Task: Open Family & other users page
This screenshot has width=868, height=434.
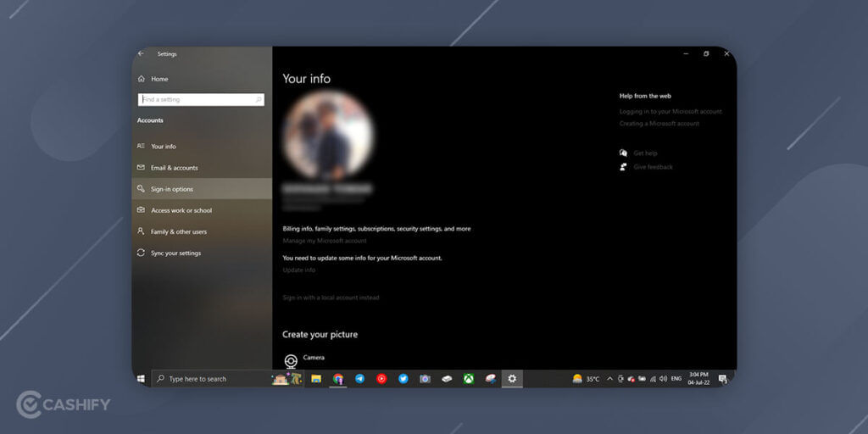Action: (202, 231)
